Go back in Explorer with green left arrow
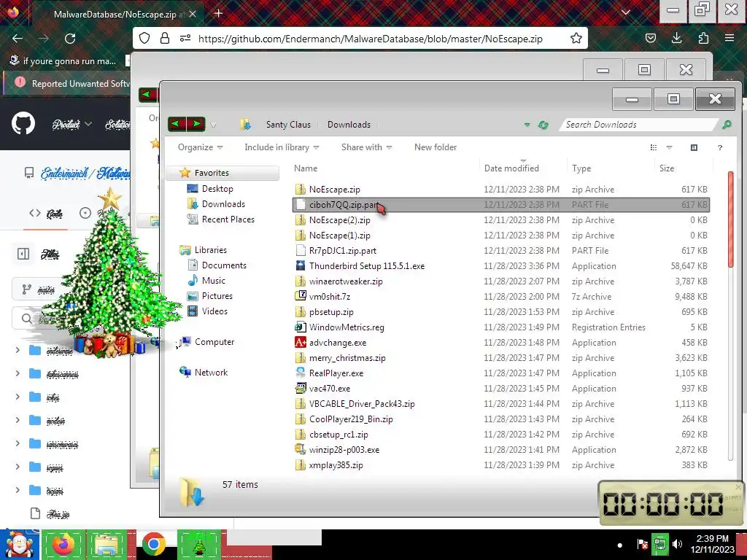Screen dimensions: 747x560 pos(177,124)
